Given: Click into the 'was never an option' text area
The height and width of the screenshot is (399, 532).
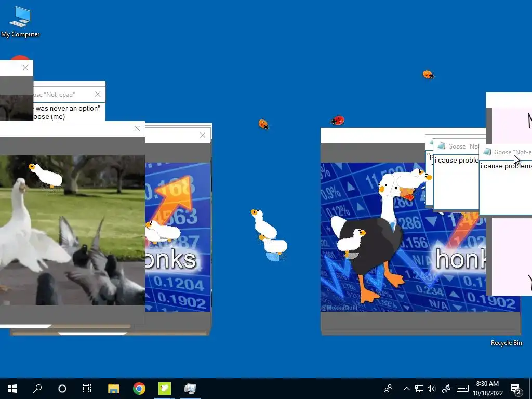Looking at the screenshot, I should point(69,112).
